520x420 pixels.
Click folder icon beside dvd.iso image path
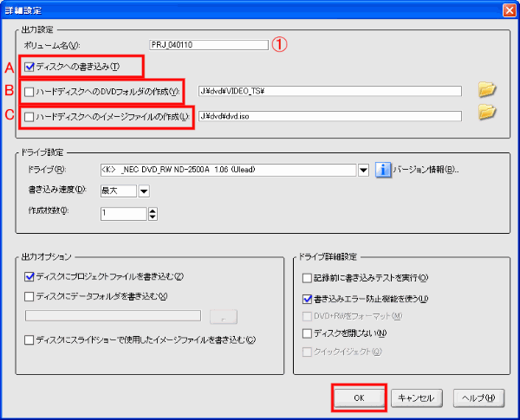[x=486, y=113]
